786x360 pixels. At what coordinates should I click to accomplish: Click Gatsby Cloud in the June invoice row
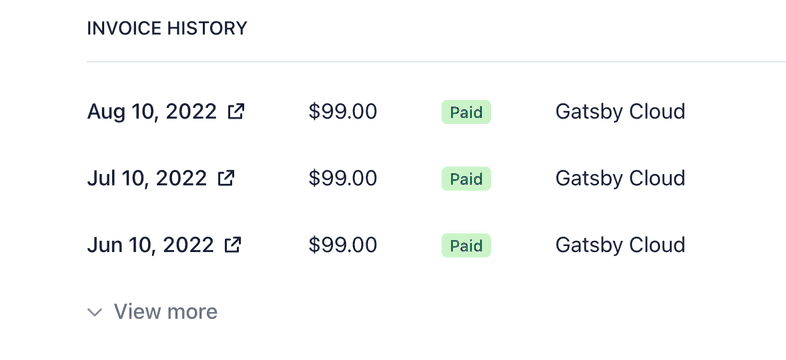620,245
